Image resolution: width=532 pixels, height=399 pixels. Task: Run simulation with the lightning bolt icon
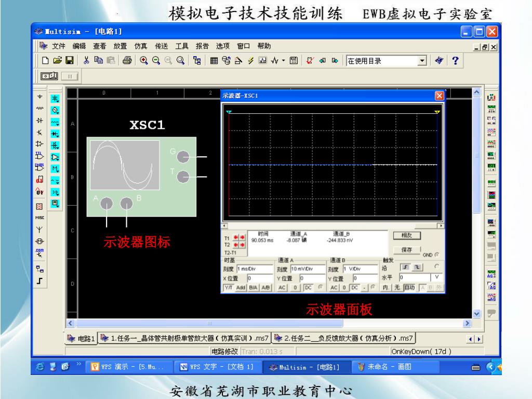(250, 60)
